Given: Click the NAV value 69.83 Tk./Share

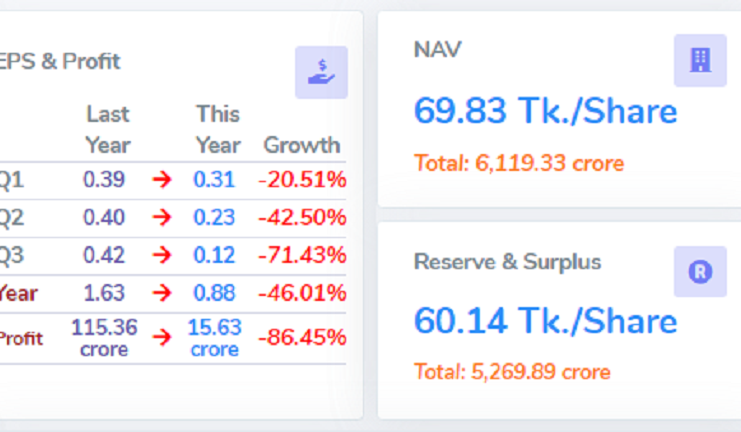Looking at the screenshot, I should (545, 111).
